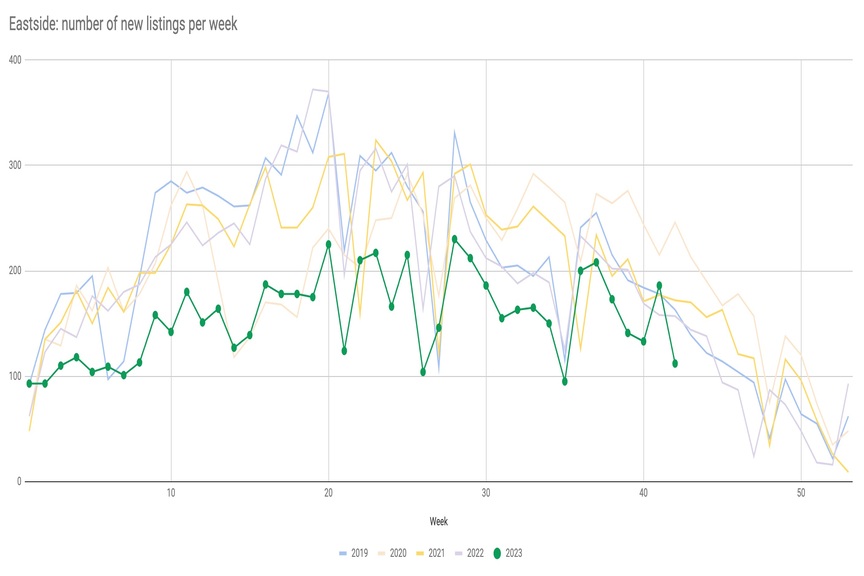Click the first 2023 data point at week 1
864x576 pixels.
29,383
